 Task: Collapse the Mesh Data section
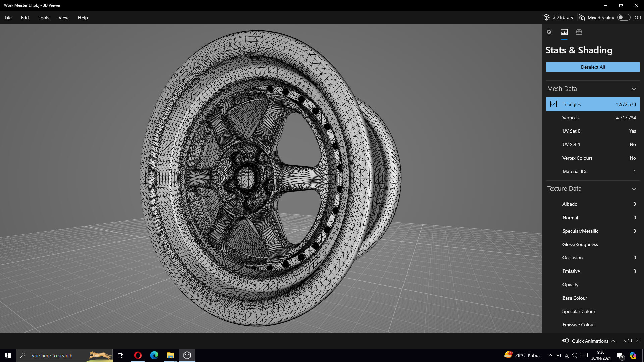tap(634, 89)
